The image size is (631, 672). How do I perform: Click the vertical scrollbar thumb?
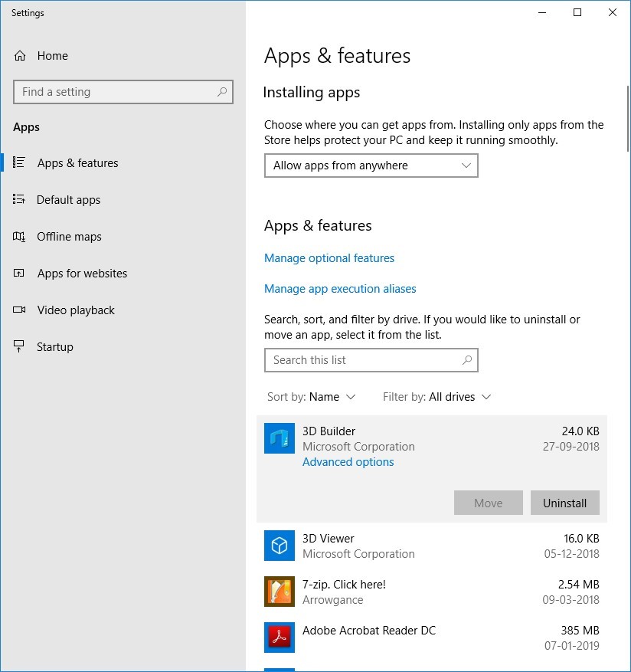coord(628,119)
